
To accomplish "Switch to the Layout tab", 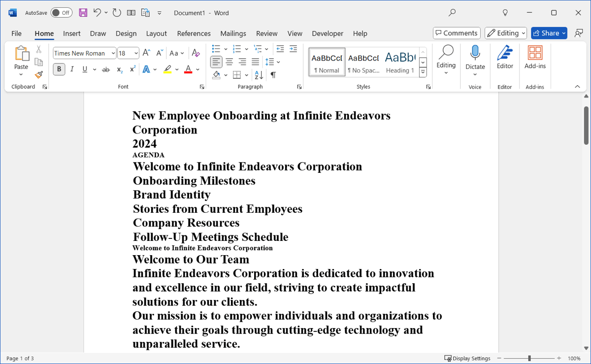I will coord(157,33).
